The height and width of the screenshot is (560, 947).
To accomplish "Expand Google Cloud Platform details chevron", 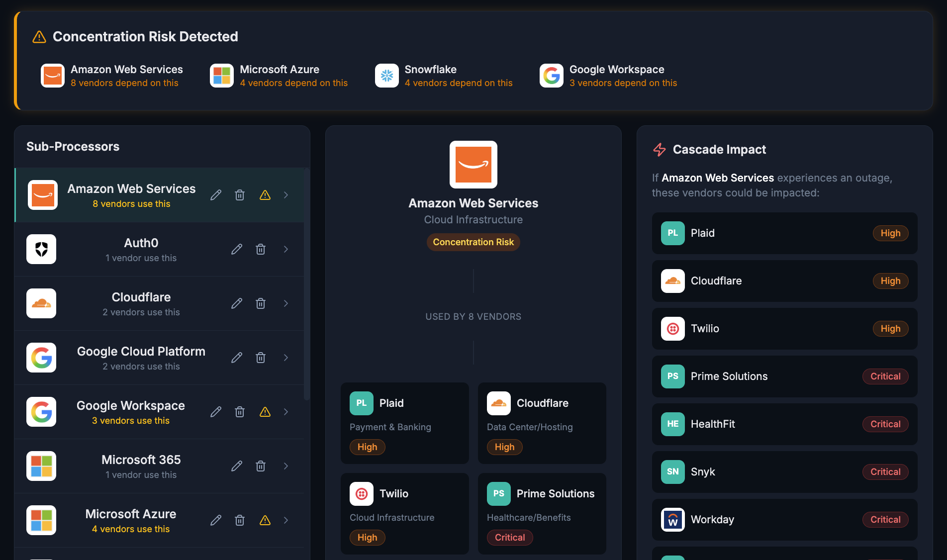I will tap(286, 358).
